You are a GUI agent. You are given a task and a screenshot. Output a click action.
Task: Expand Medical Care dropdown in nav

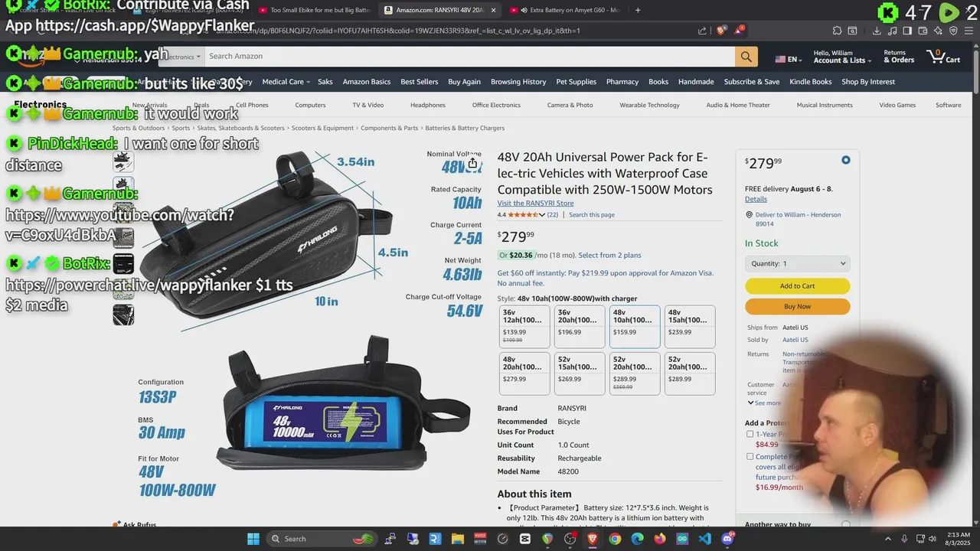pyautogui.click(x=286, y=82)
